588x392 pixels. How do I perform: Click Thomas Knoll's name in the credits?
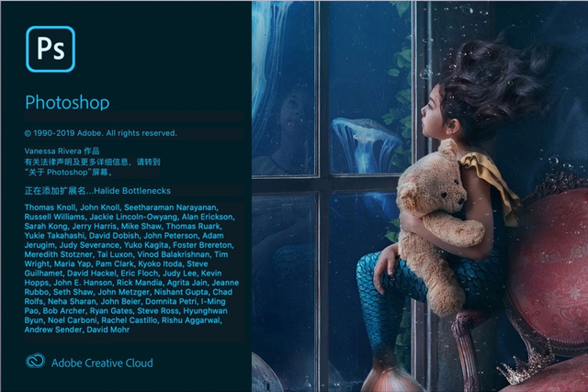(x=51, y=207)
